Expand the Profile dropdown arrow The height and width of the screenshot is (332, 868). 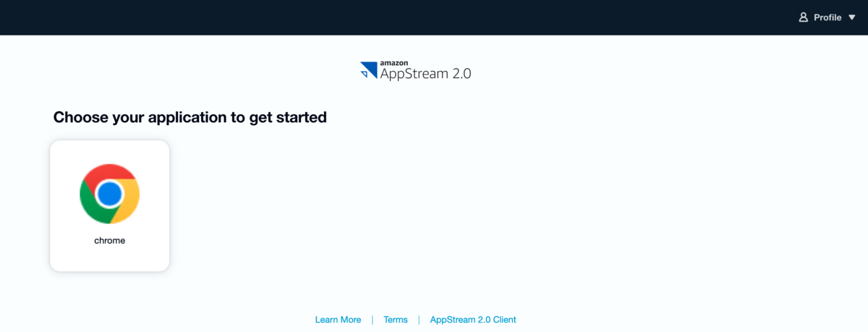click(851, 17)
